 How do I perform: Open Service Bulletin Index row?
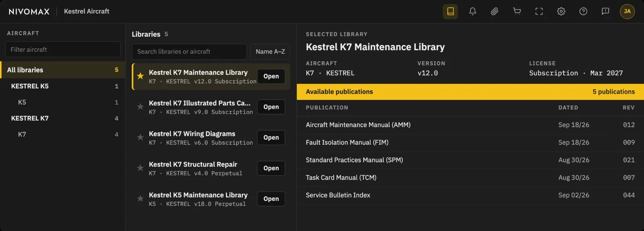[x=470, y=195]
